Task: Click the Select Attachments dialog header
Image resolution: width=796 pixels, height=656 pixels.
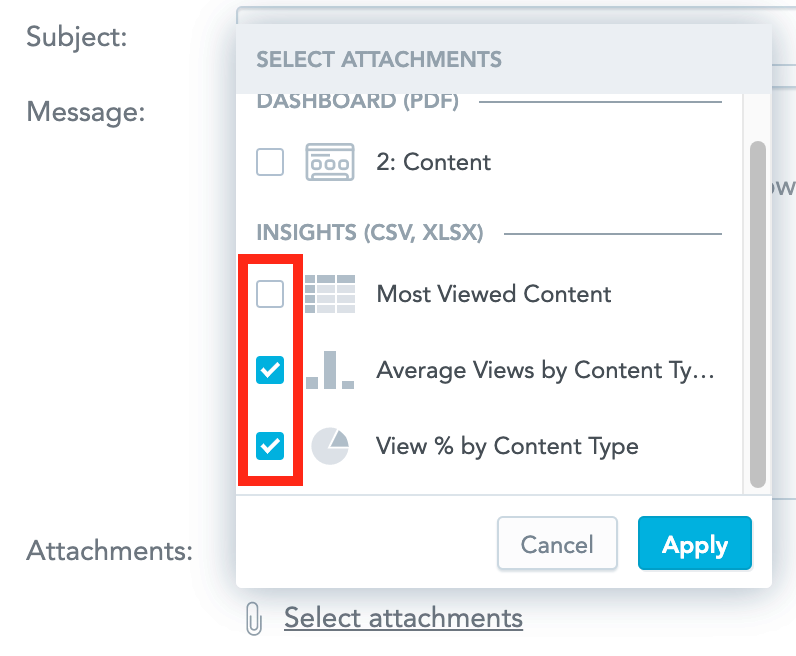Action: pyautogui.click(x=379, y=59)
